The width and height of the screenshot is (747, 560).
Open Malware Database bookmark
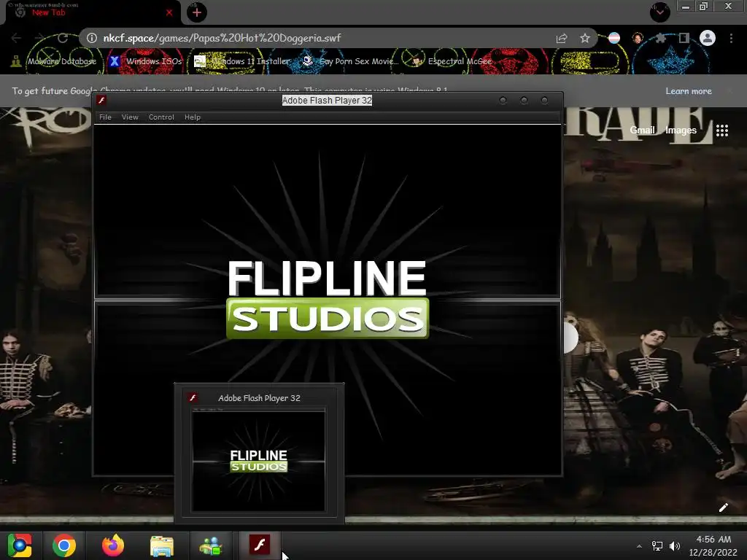[x=54, y=61]
